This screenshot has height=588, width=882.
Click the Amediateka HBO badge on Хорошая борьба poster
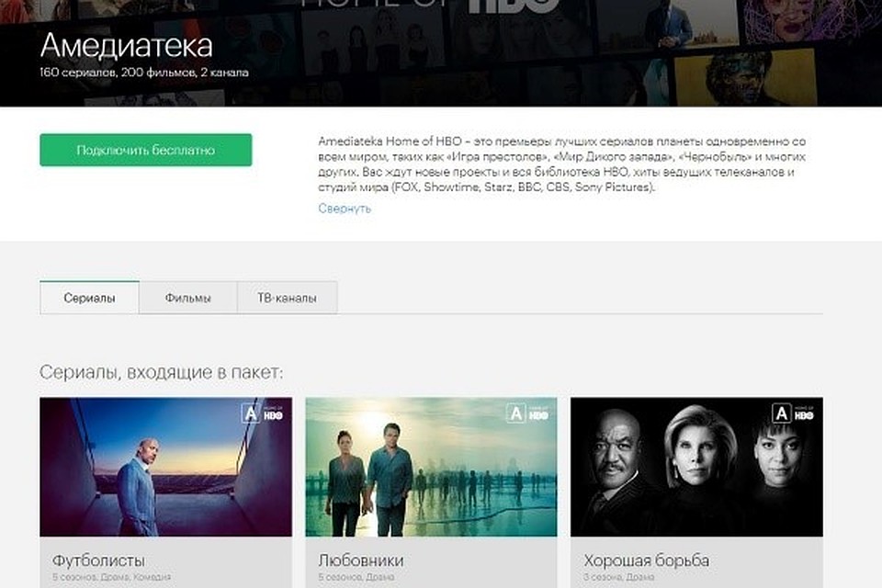(x=793, y=413)
